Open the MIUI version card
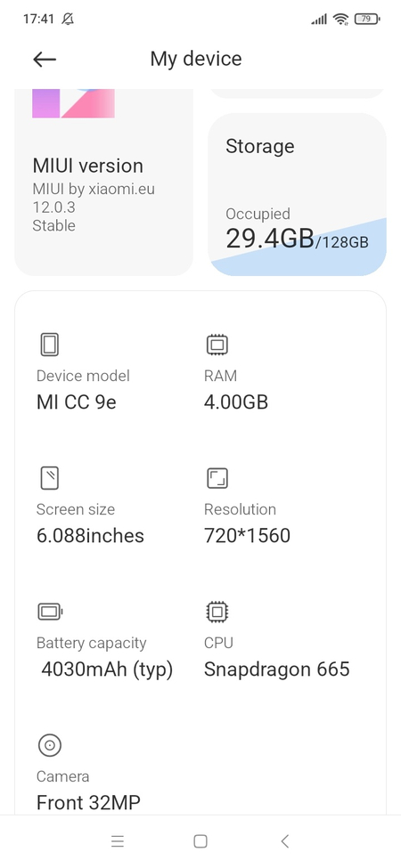Screen dimensions: 401x868 tap(103, 183)
